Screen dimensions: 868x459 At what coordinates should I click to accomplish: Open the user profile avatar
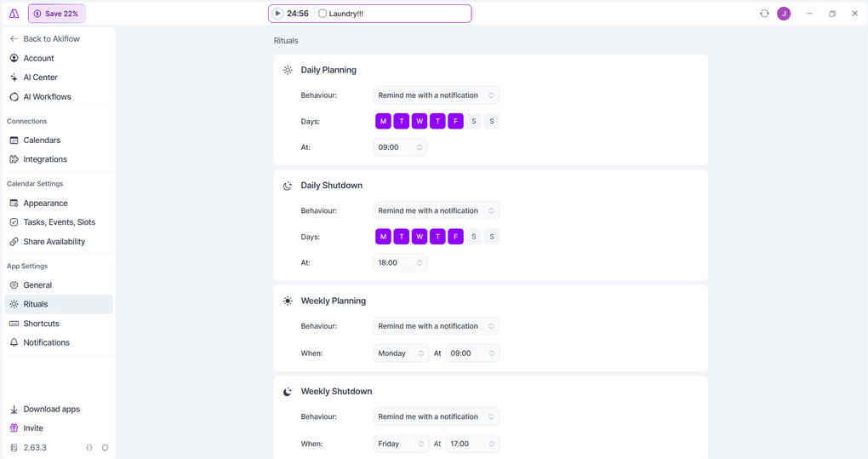[x=784, y=14]
